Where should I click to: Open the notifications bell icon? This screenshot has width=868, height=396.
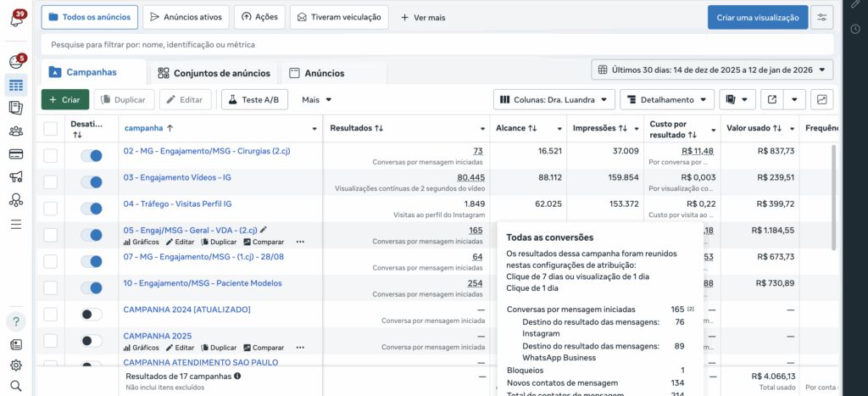pyautogui.click(x=14, y=17)
